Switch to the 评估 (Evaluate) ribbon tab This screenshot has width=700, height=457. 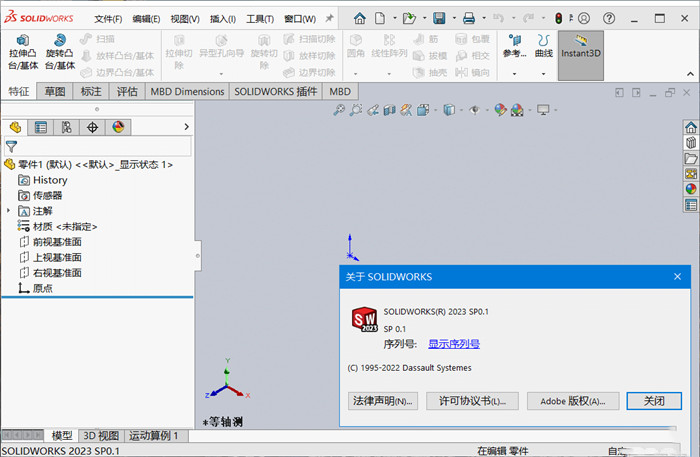click(x=127, y=91)
